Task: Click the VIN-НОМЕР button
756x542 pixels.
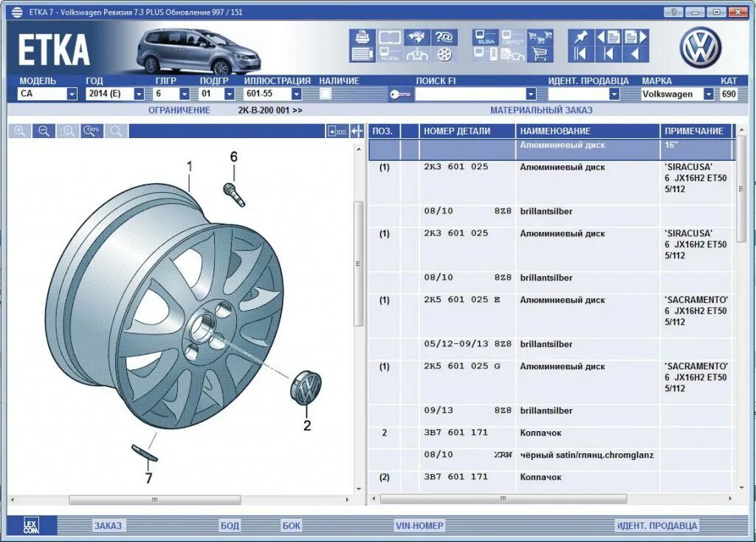Action: [x=419, y=526]
